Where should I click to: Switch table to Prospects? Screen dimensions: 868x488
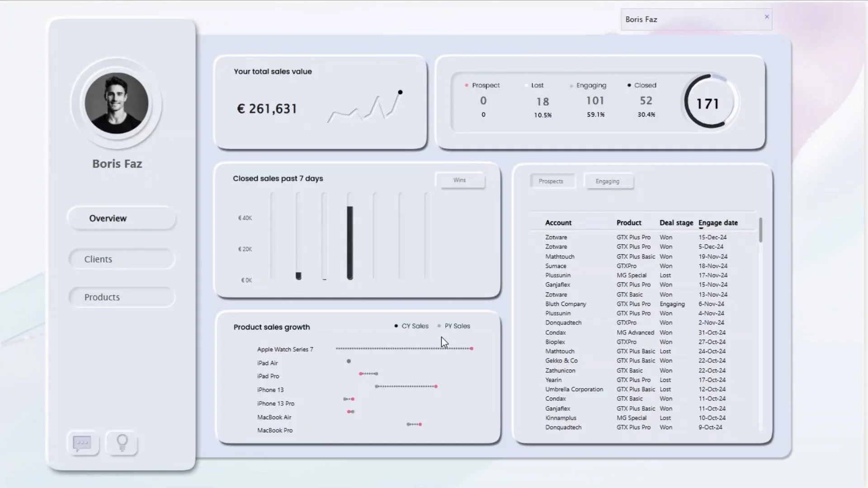551,181
